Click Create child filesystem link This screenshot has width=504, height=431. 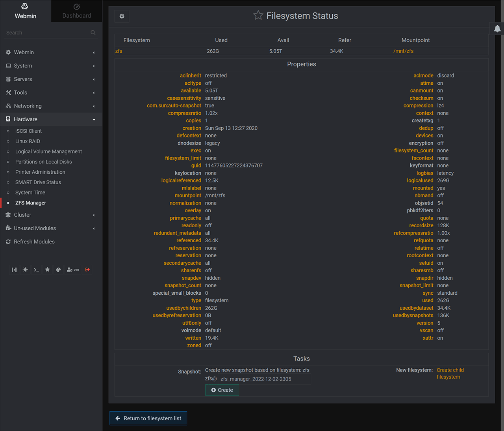click(450, 373)
